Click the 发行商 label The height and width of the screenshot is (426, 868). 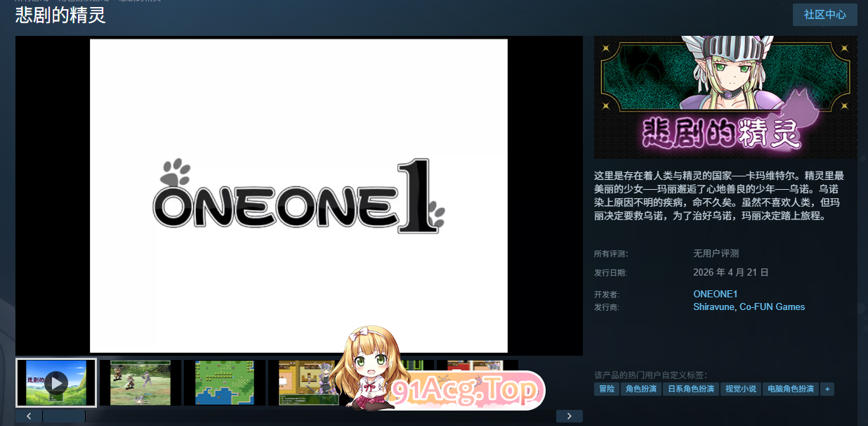click(x=607, y=307)
